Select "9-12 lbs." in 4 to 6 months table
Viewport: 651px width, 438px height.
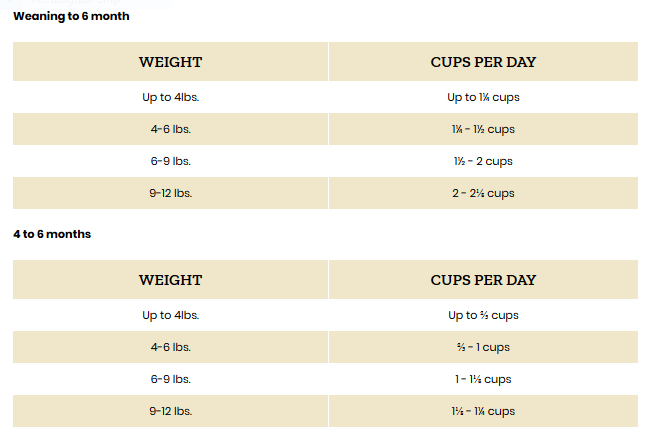(x=170, y=411)
